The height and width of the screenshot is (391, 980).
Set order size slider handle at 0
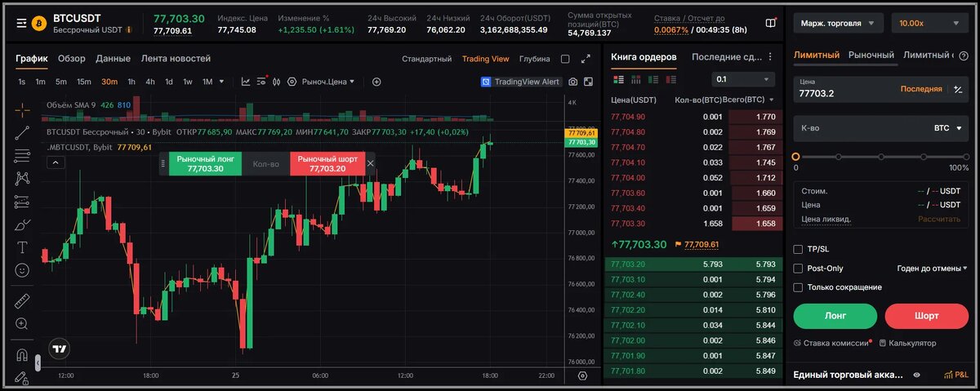[796, 157]
